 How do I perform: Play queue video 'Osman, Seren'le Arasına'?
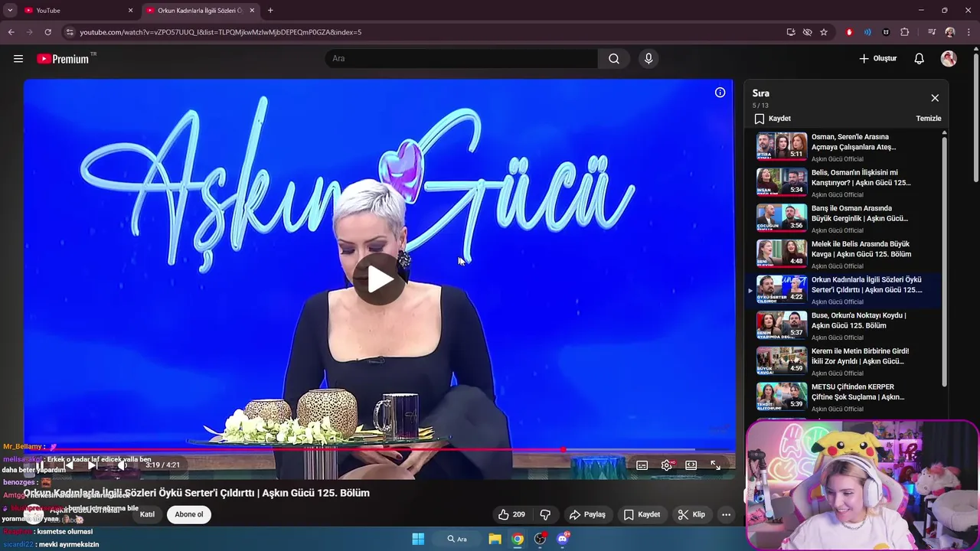click(x=848, y=147)
